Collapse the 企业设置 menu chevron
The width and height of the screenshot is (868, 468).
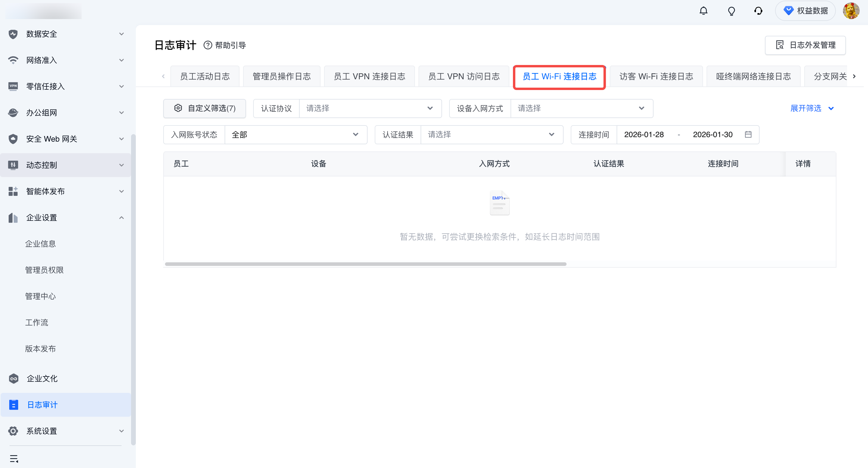(x=122, y=218)
